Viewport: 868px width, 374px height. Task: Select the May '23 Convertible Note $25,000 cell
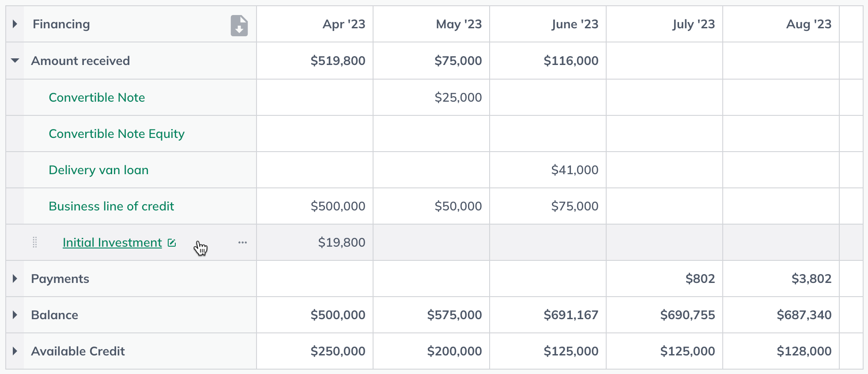click(431, 97)
